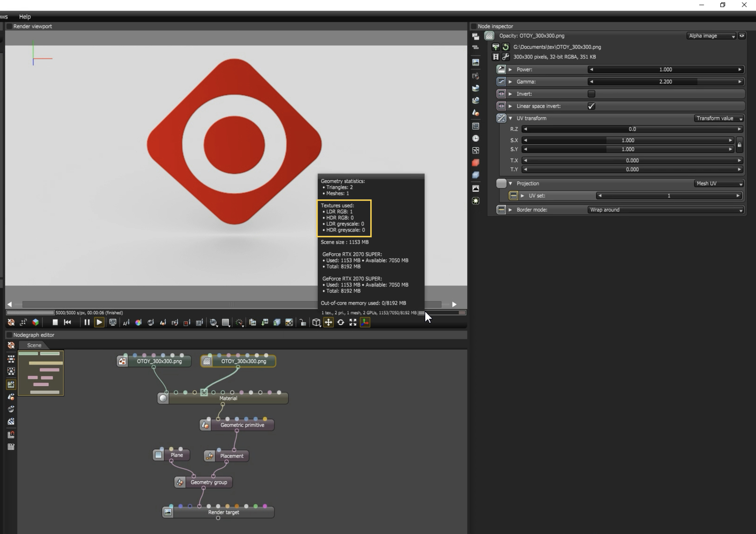The width and height of the screenshot is (756, 534).
Task: Toggle the world axis display icon
Action: coord(365,322)
